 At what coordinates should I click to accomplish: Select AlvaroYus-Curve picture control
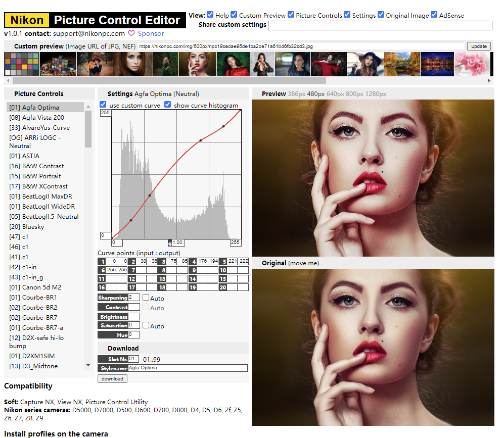coord(39,127)
